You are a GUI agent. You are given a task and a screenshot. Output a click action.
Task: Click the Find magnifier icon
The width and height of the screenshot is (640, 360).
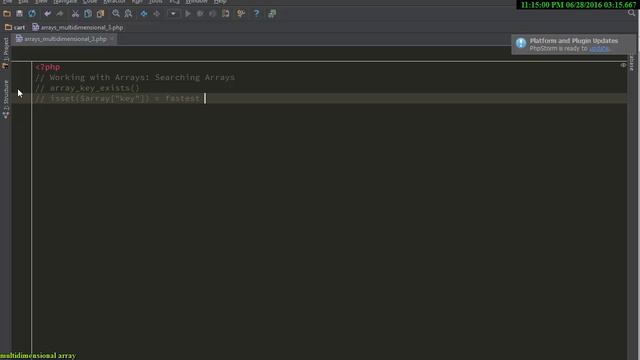point(116,13)
